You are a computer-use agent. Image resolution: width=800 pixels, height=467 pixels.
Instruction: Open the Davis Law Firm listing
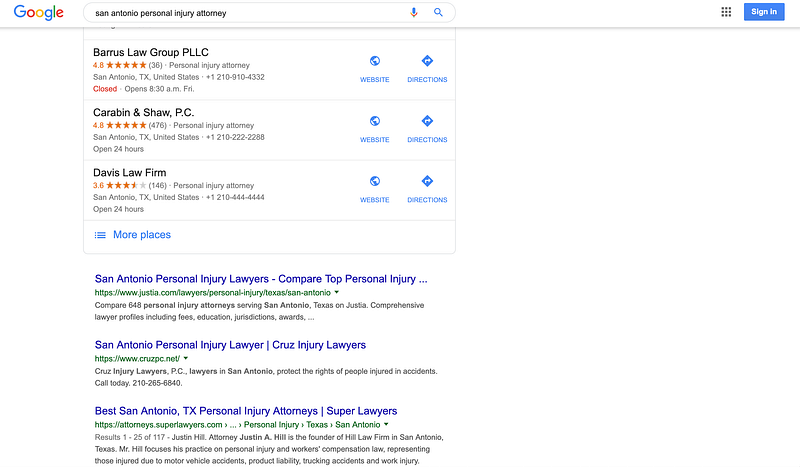coord(130,173)
